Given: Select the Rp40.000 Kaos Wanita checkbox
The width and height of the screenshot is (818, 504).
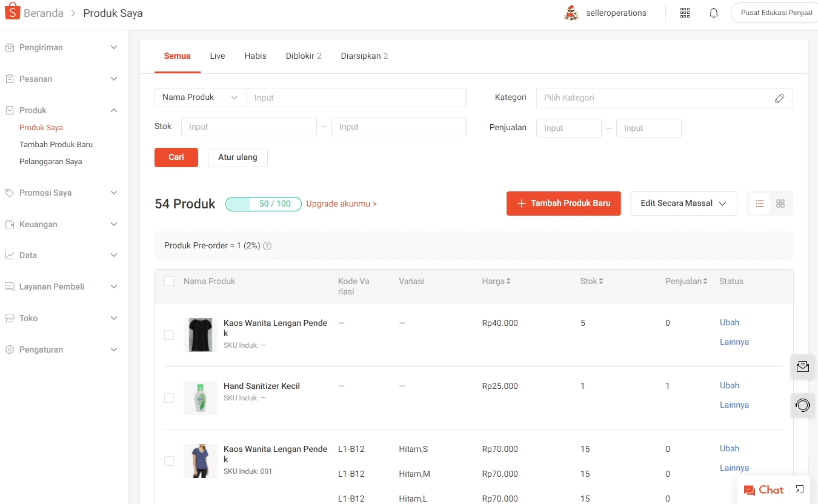Looking at the screenshot, I should [169, 335].
